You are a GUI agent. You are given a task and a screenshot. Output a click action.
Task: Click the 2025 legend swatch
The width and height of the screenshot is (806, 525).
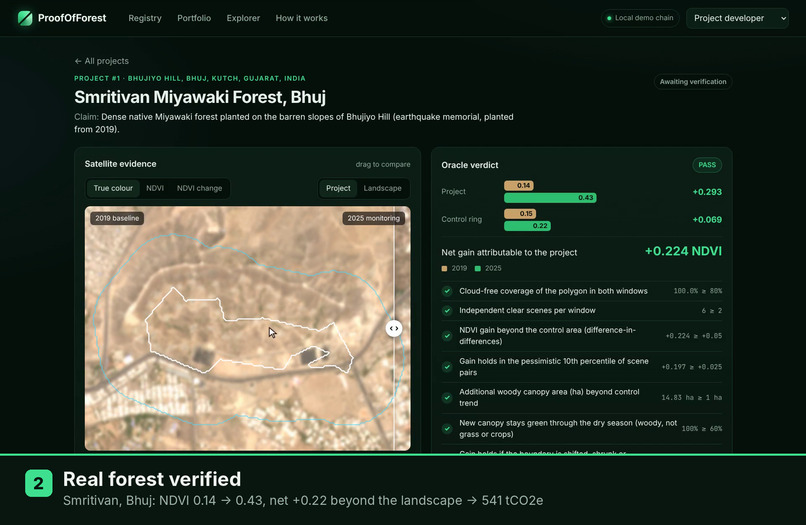pos(478,268)
